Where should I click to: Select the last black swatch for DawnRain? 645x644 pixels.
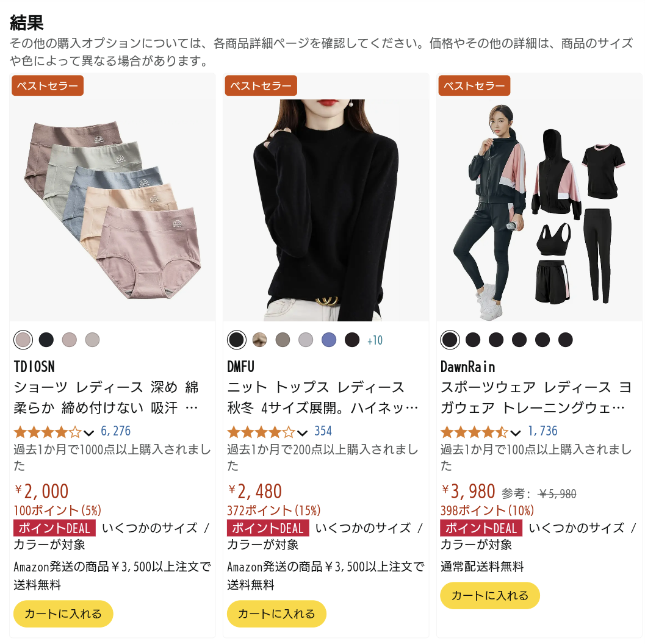click(565, 340)
